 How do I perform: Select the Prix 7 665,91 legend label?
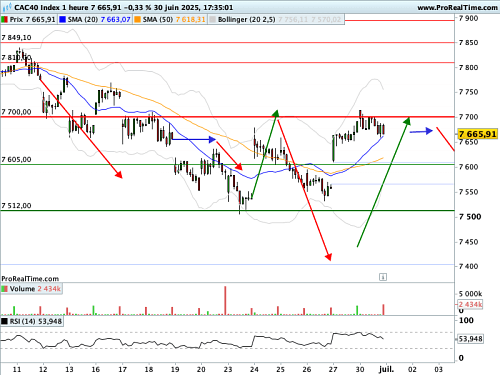click(32, 20)
